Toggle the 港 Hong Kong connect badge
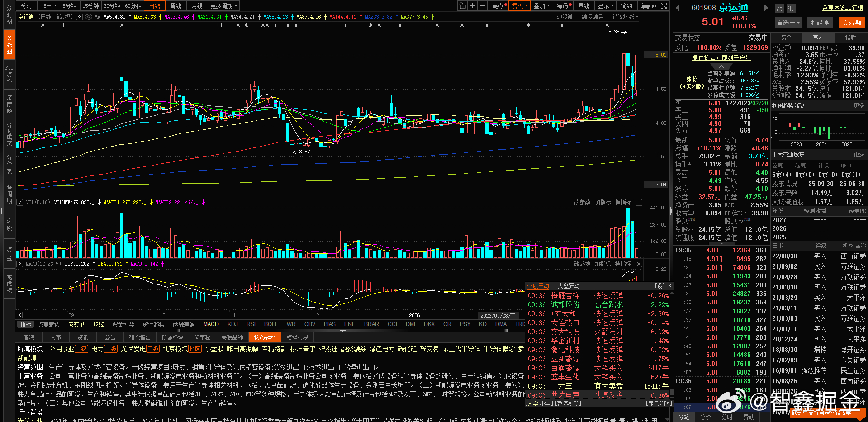Viewport: 868px width, 422px height. [x=791, y=8]
